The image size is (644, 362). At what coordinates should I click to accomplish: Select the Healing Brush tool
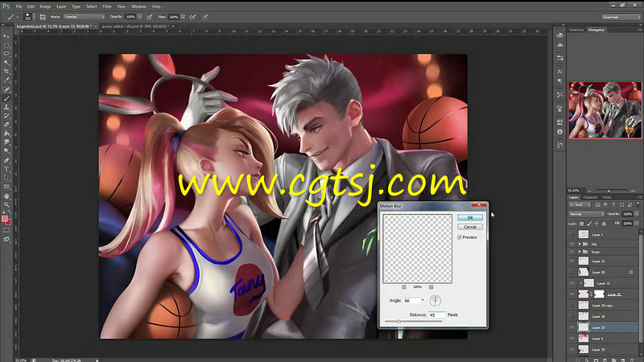(x=6, y=89)
